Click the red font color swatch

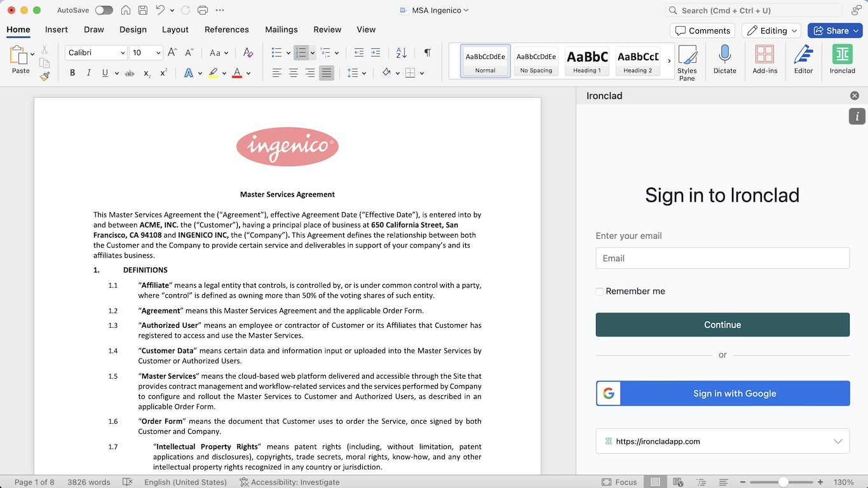[237, 73]
